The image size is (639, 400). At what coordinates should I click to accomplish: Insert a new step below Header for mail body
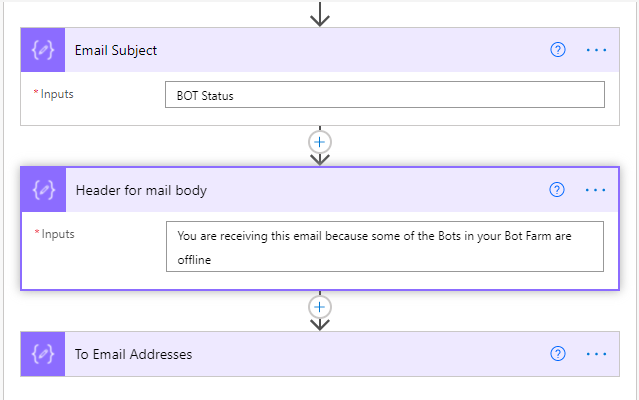coord(320,306)
